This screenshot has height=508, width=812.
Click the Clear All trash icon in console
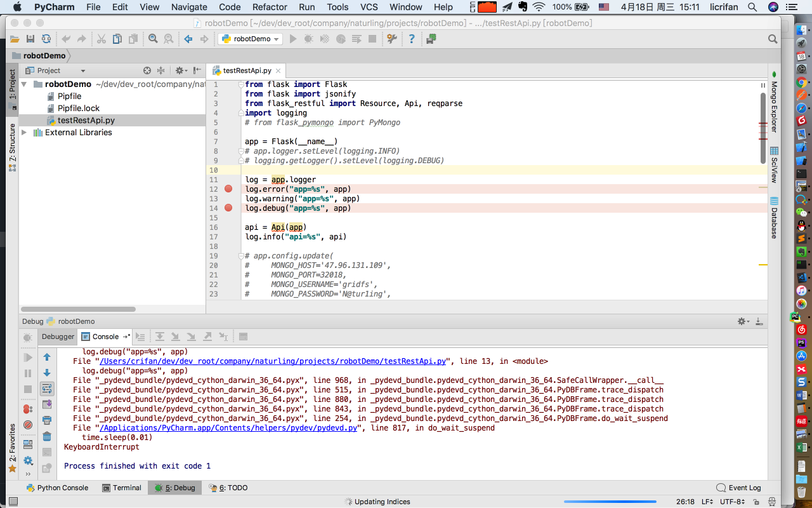[47, 436]
